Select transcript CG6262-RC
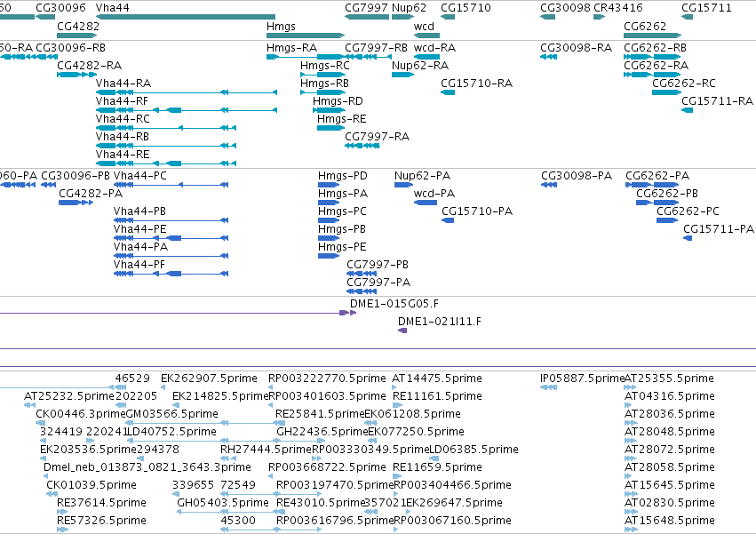The width and height of the screenshot is (756, 534). pyautogui.click(x=666, y=92)
